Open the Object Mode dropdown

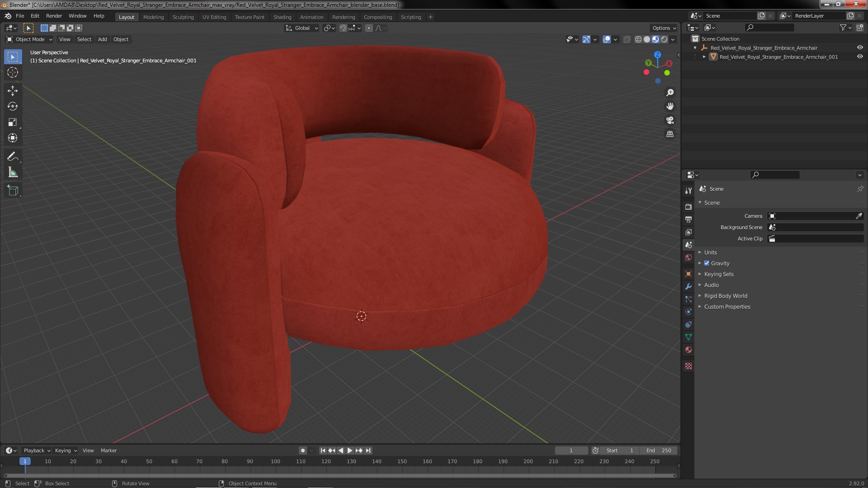(x=29, y=39)
